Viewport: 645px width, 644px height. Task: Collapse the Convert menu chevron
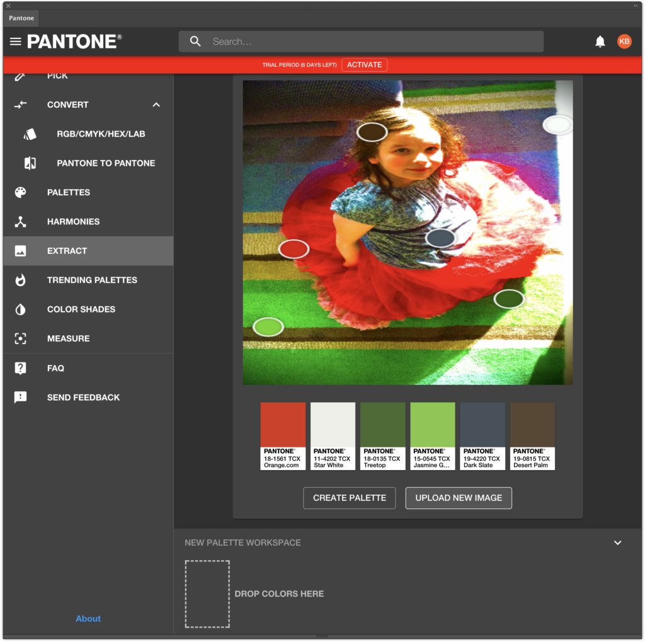coord(156,105)
